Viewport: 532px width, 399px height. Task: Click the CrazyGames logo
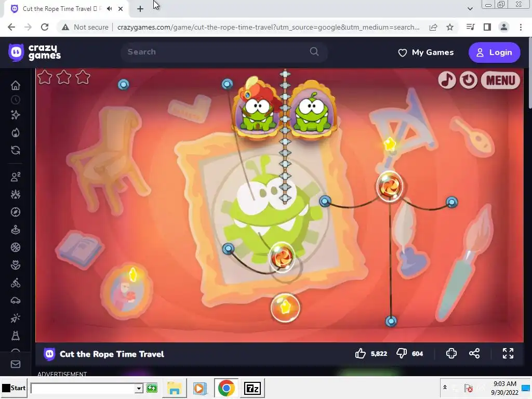coord(35,52)
